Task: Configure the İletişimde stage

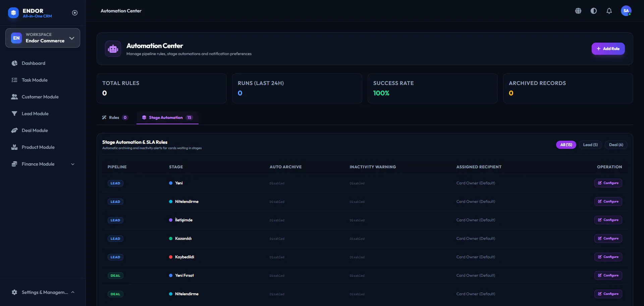Action: (608, 220)
